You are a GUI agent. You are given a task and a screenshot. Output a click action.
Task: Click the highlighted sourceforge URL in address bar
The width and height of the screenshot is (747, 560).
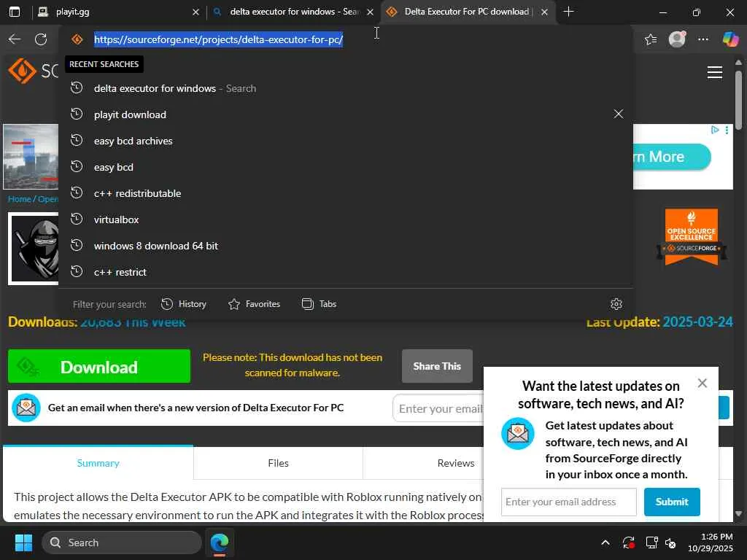(x=218, y=39)
